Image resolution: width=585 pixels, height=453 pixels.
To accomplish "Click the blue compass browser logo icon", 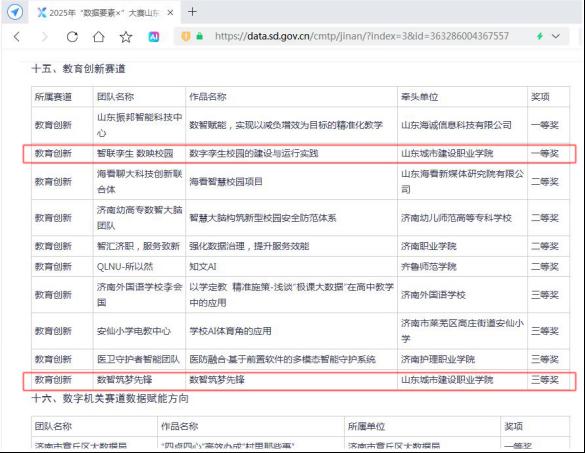I will point(15,12).
